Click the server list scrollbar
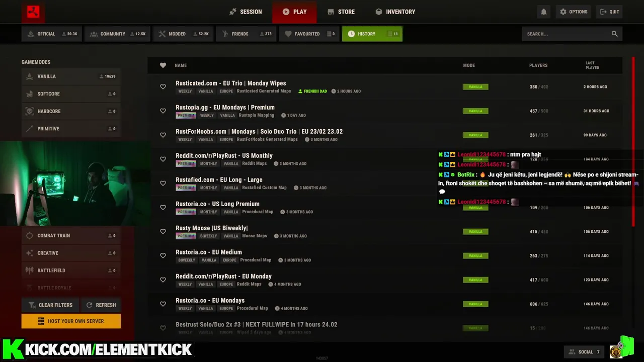 634,141
